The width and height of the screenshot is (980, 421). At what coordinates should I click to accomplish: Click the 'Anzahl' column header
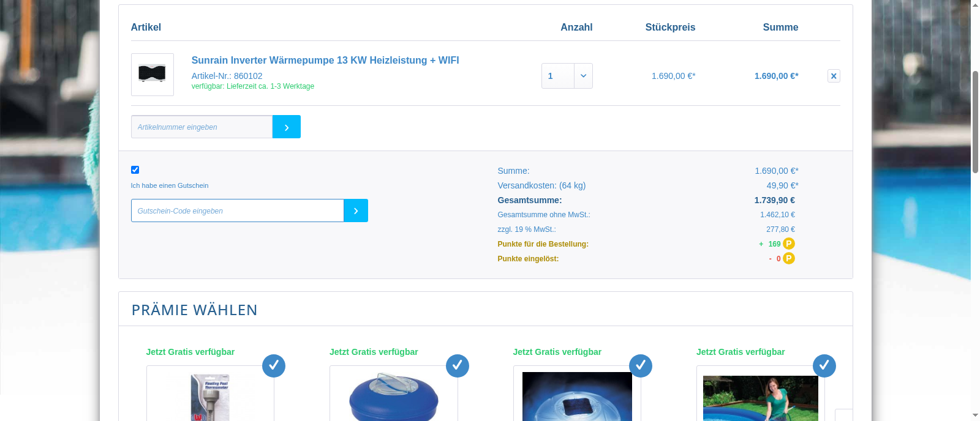(x=576, y=27)
